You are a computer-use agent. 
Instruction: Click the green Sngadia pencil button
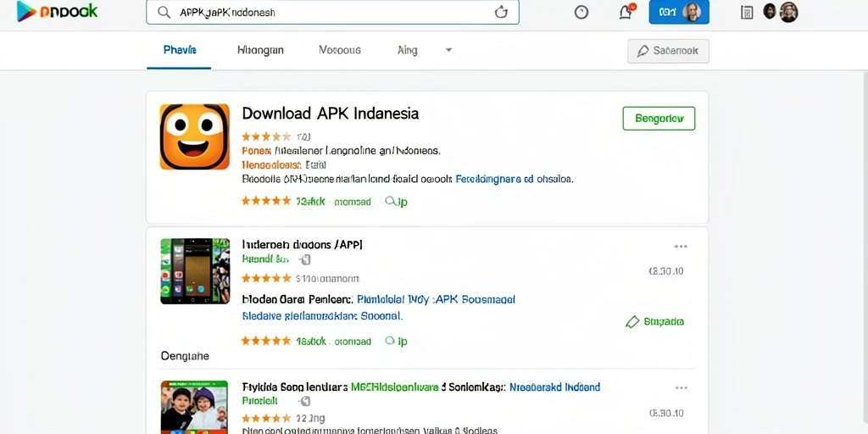click(655, 321)
